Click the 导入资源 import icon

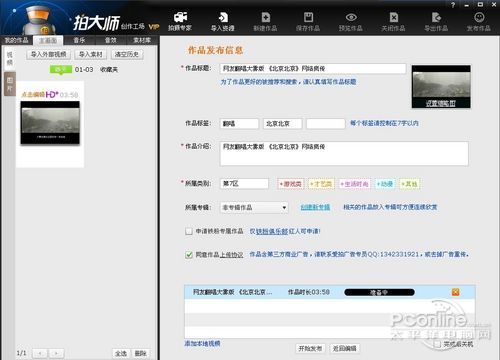tap(222, 21)
